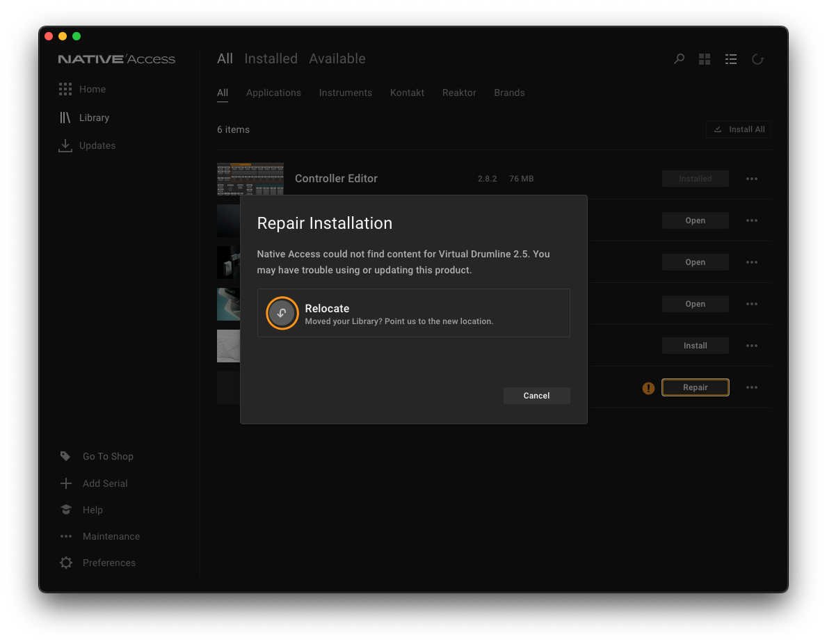Click the Relocate circular arrow icon
Screen dimensions: 827x644
pyautogui.click(x=282, y=313)
